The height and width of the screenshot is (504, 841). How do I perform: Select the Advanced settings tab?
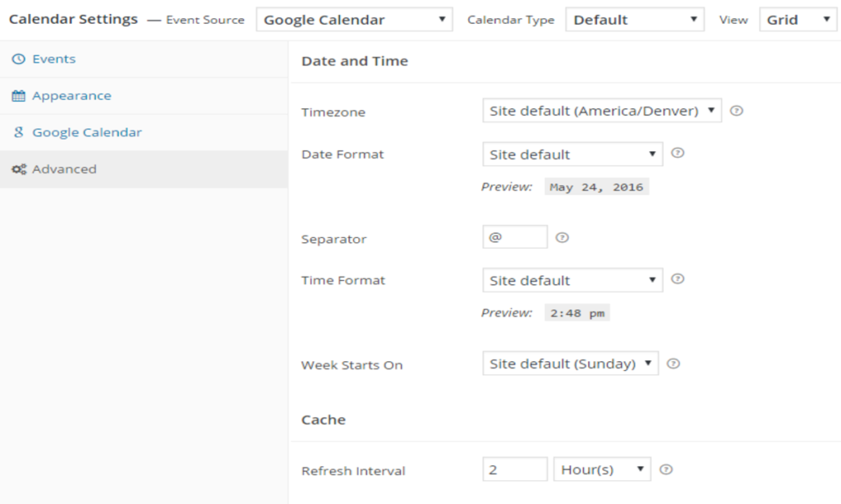click(x=65, y=169)
